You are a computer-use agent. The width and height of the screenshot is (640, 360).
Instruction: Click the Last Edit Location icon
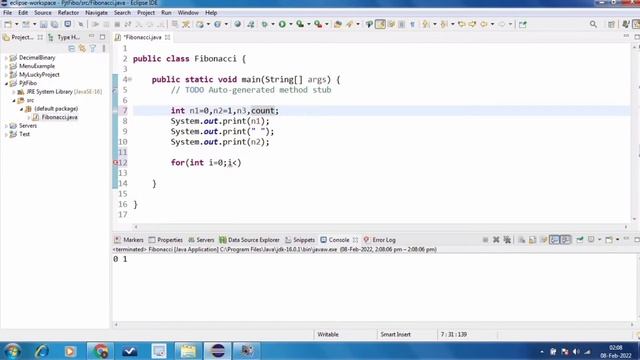462,24
